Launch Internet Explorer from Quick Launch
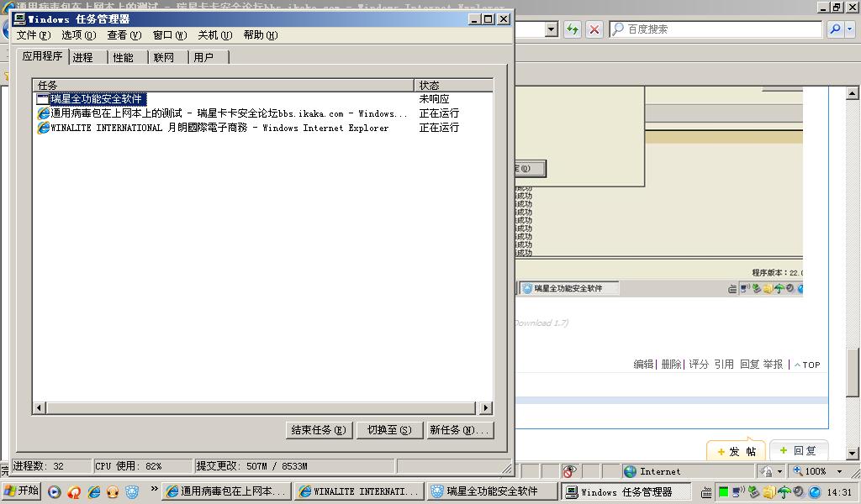This screenshot has width=861, height=504. click(x=93, y=492)
